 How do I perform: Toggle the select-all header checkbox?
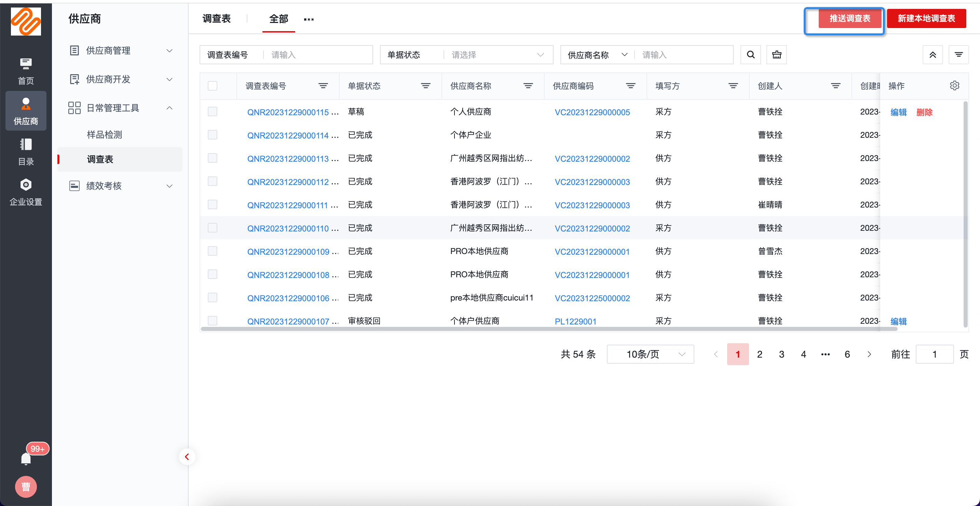click(x=212, y=86)
